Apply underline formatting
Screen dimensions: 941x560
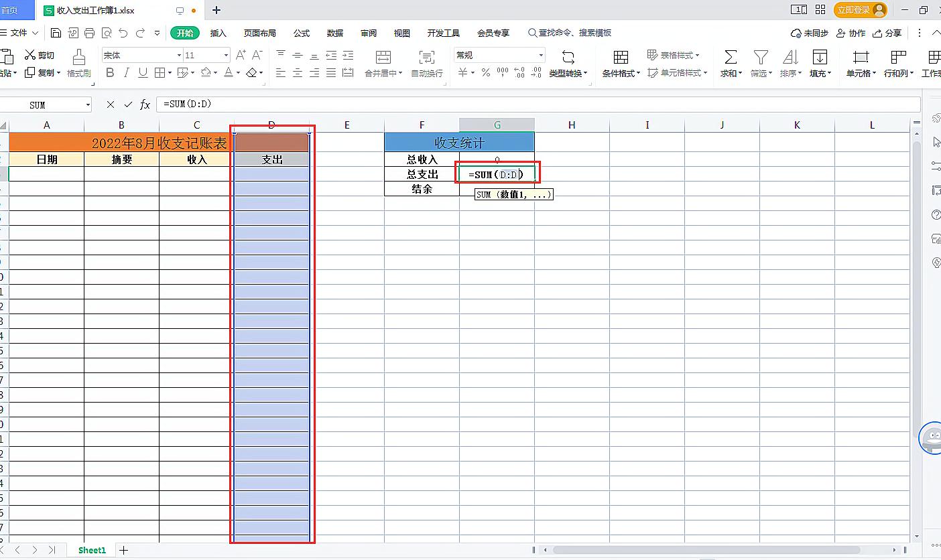click(141, 73)
